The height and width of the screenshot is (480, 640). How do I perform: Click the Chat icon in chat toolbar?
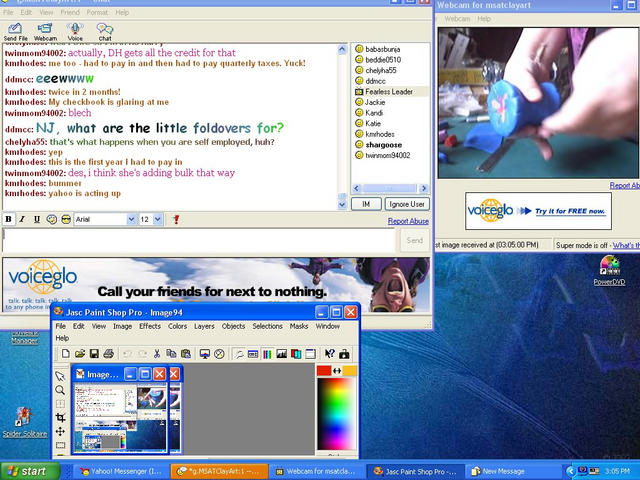[105, 32]
